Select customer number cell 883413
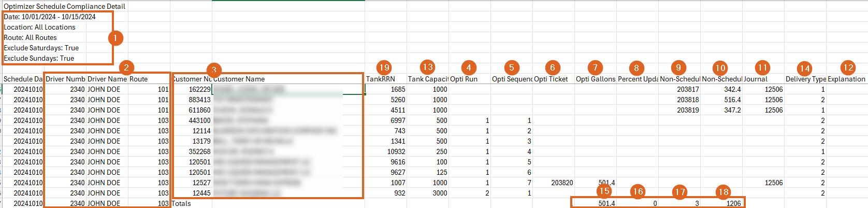This screenshot has width=868, height=208. pyautogui.click(x=192, y=100)
